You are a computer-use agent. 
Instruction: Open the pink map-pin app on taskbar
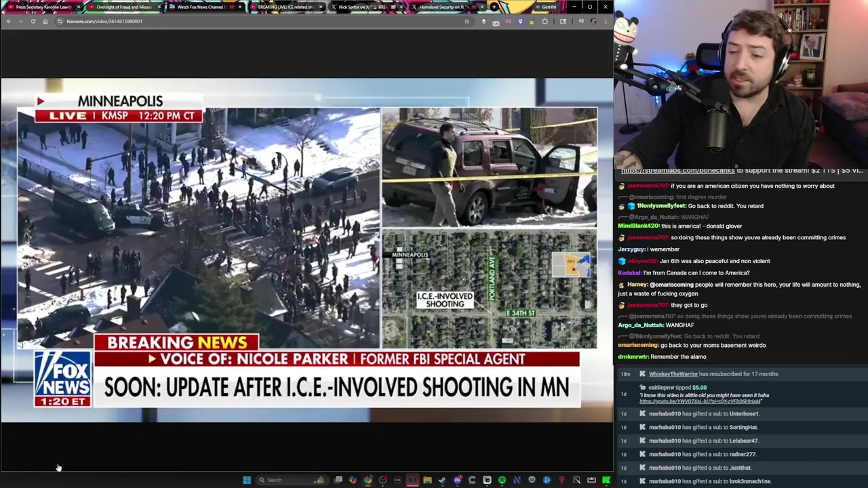561,480
